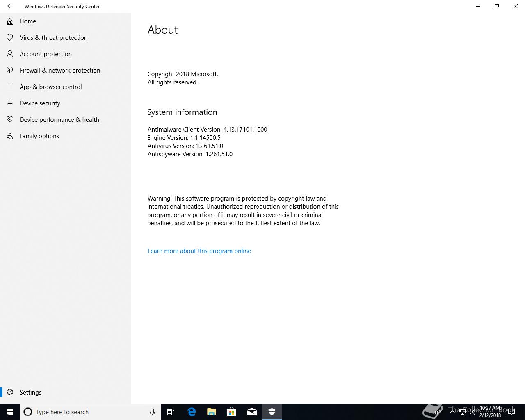The width and height of the screenshot is (525, 420).
Task: Restore down the Defender window
Action: [497, 6]
